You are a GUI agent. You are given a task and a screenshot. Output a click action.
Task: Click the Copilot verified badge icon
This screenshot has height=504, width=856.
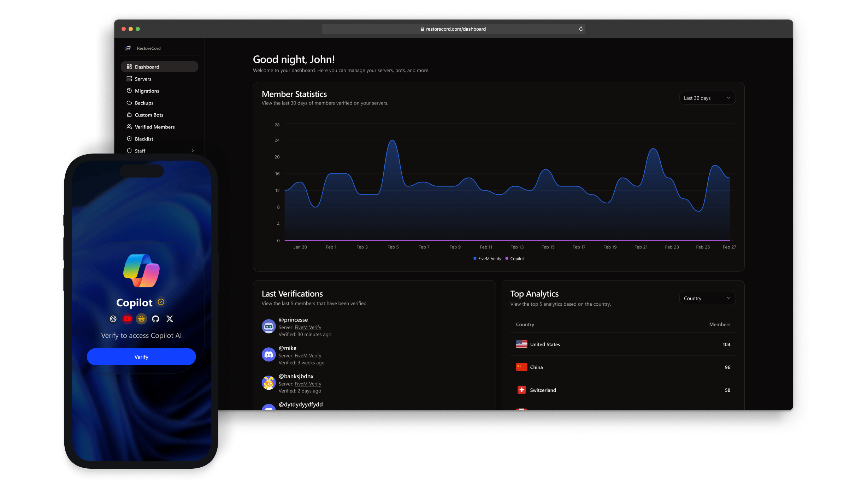(161, 302)
